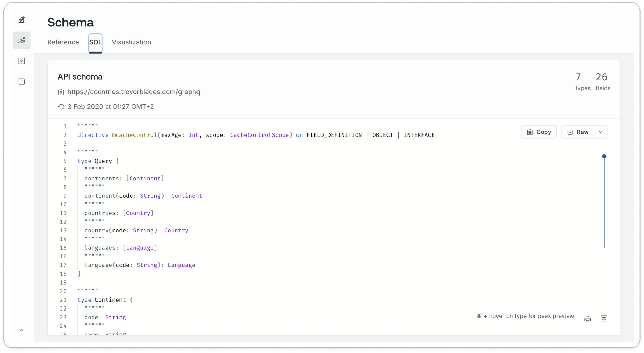Click the Language type on line 17
644x353 pixels.
[181, 265]
